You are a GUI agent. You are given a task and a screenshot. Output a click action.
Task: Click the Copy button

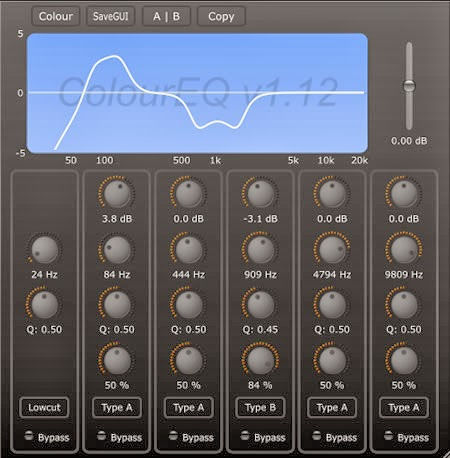pyautogui.click(x=221, y=16)
